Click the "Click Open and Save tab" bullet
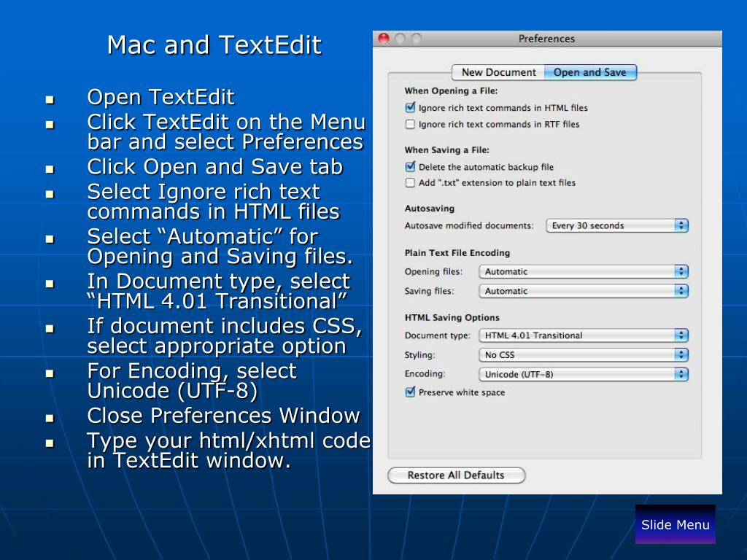 pos(215,167)
